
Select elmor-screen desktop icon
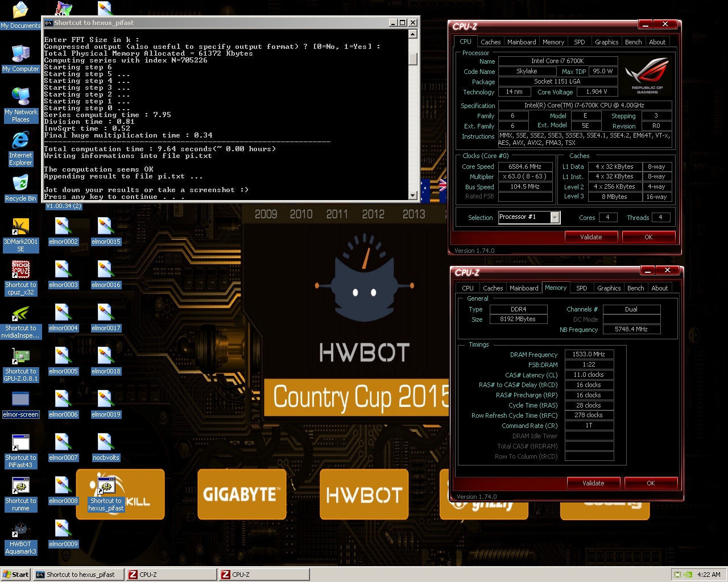(20, 405)
